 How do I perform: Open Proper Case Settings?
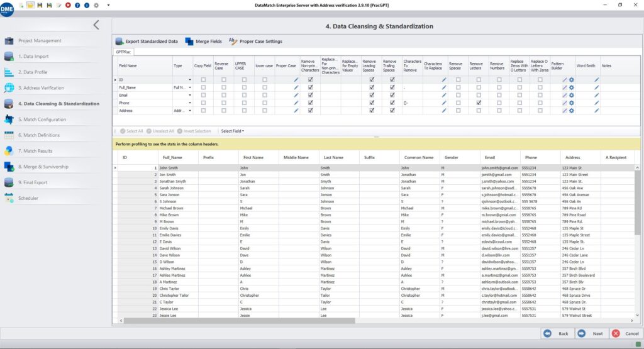click(255, 42)
